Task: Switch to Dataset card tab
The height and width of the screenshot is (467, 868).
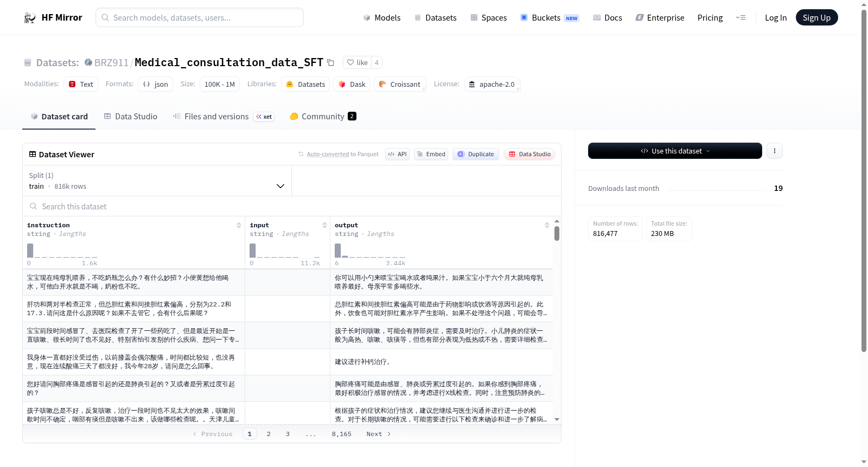Action: 59,117
